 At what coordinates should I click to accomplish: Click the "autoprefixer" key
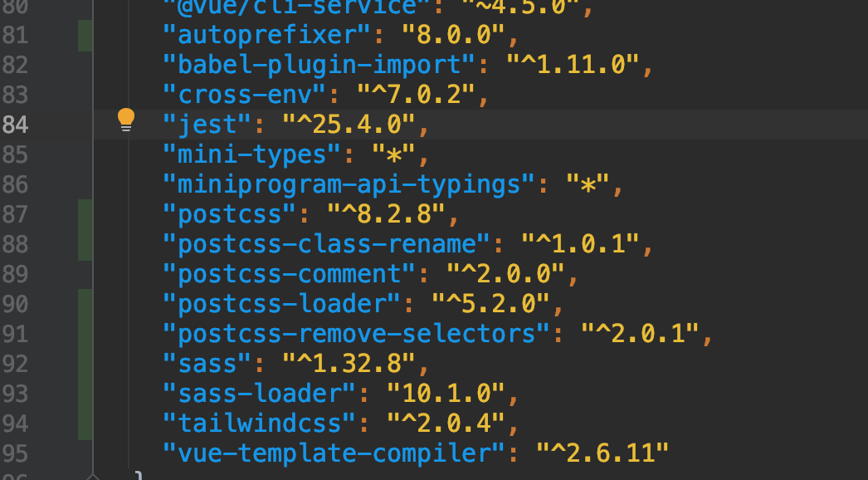coord(266,35)
